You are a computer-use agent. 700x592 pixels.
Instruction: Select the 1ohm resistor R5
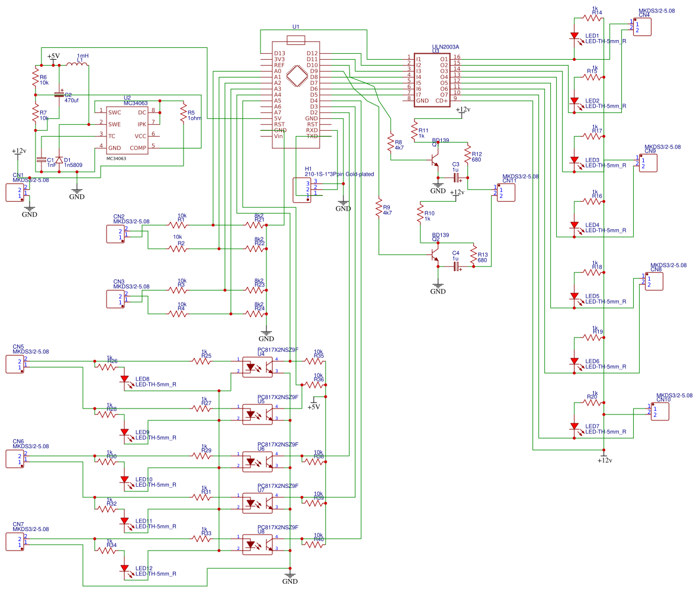coord(184,113)
